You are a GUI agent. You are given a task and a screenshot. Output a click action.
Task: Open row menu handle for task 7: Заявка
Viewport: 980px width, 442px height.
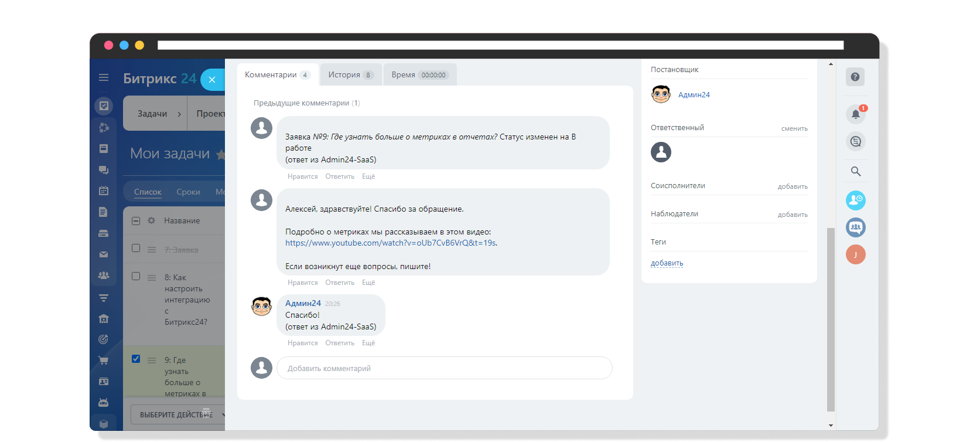pyautogui.click(x=152, y=250)
